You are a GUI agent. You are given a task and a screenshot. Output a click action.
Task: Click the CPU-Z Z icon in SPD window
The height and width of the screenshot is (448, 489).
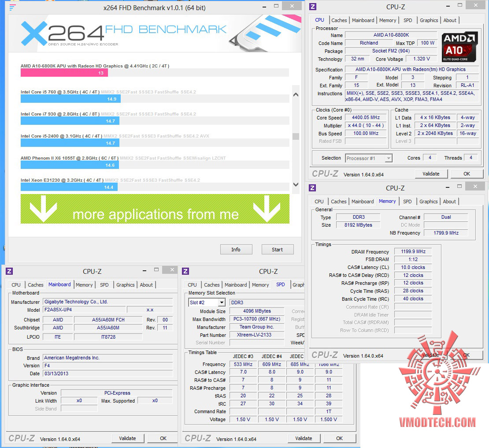coord(185,271)
